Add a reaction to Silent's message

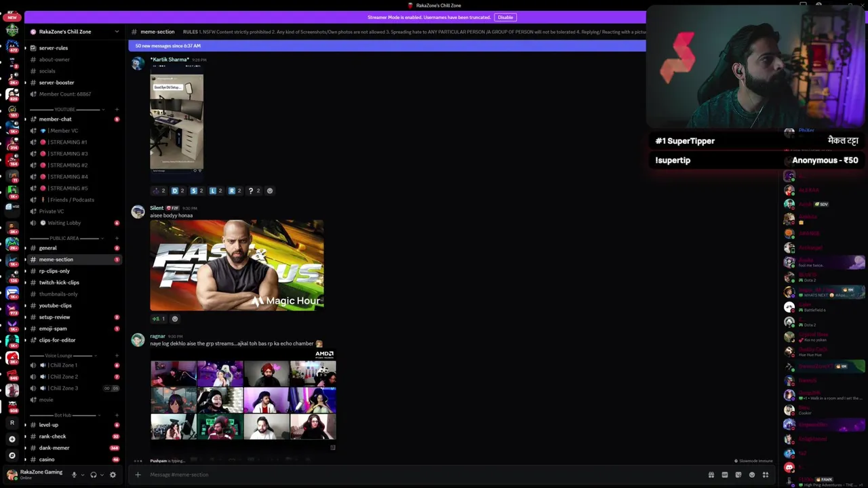(x=174, y=319)
